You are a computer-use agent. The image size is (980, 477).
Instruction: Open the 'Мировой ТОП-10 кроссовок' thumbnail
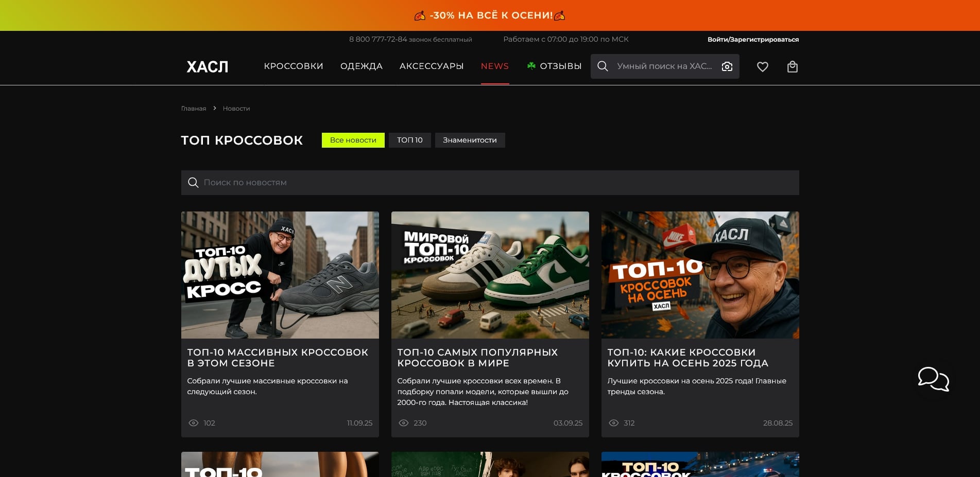[x=490, y=275]
